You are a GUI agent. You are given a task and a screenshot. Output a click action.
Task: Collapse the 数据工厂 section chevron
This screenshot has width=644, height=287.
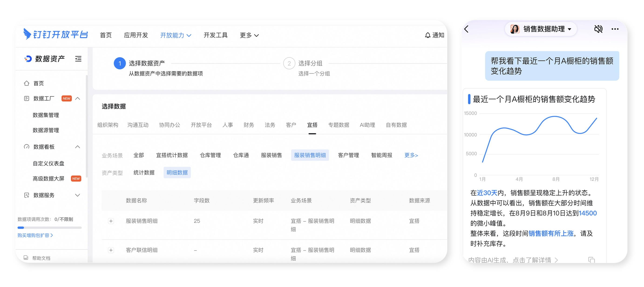78,98
